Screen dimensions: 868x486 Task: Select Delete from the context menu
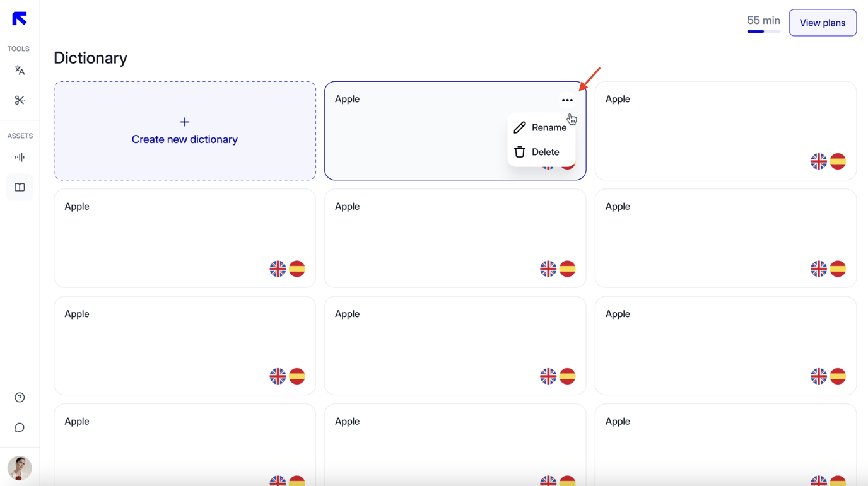click(546, 151)
